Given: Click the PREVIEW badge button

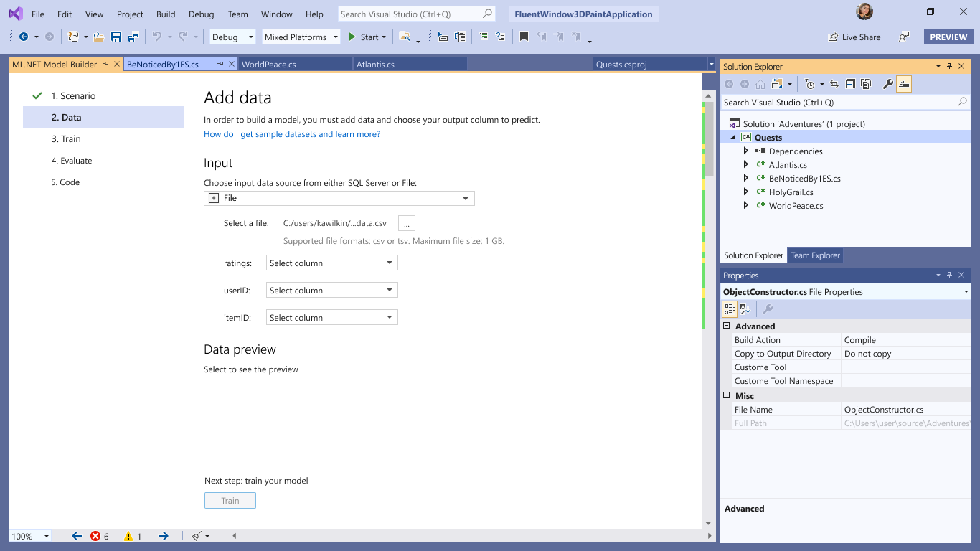Looking at the screenshot, I should 948,37.
